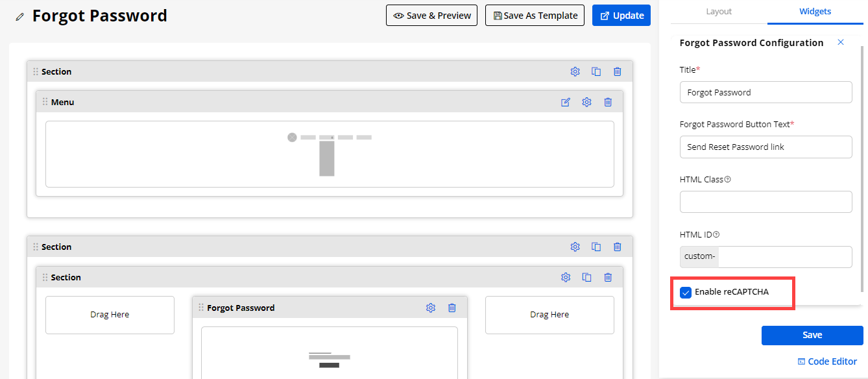The image size is (868, 379).
Task: Close the Forgot Password Configuration panel
Action: [841, 42]
